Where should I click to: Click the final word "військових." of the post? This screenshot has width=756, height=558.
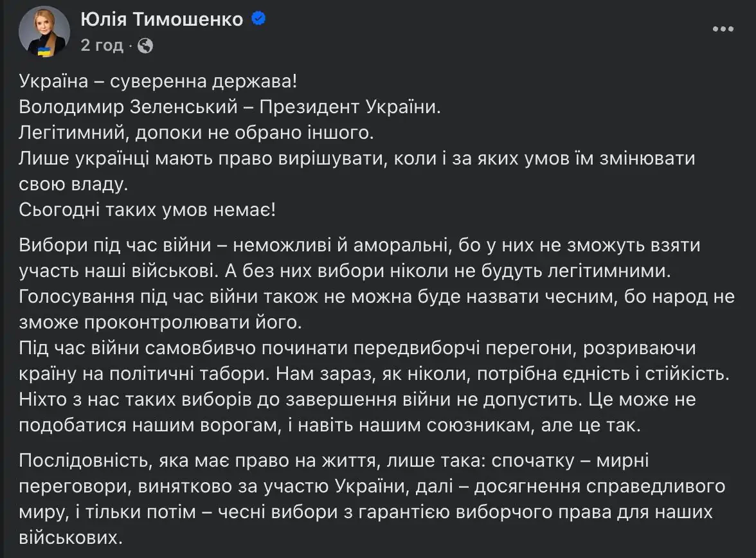click(x=71, y=537)
